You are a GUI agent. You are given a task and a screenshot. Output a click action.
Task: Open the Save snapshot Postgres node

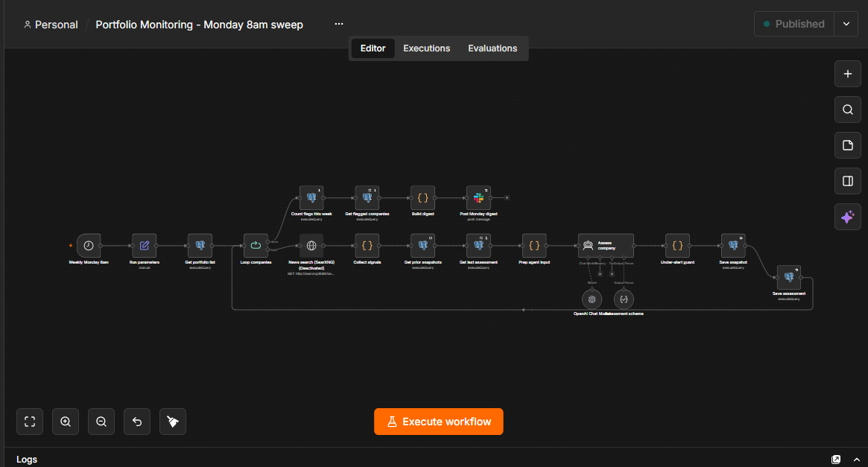[733, 246]
